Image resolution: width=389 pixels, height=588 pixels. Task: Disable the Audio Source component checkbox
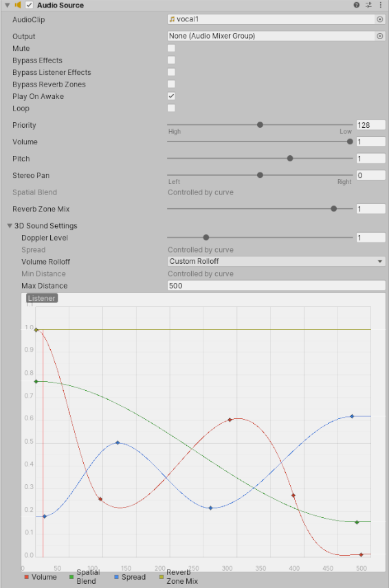click(x=29, y=5)
